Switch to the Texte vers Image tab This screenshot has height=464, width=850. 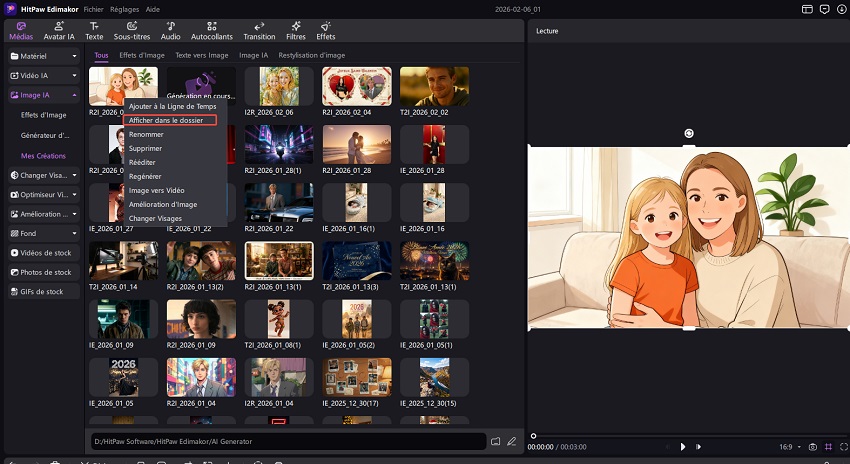point(202,55)
